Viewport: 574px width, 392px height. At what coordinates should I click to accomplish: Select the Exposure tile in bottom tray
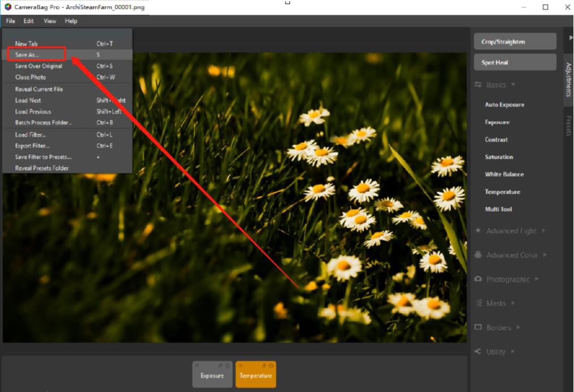pos(212,374)
